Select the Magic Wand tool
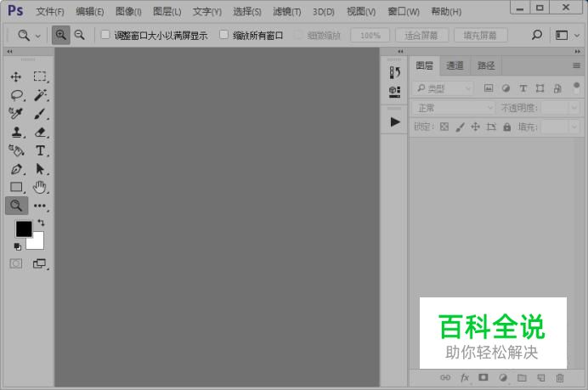Screen dimensions: 588x390 (x=40, y=95)
